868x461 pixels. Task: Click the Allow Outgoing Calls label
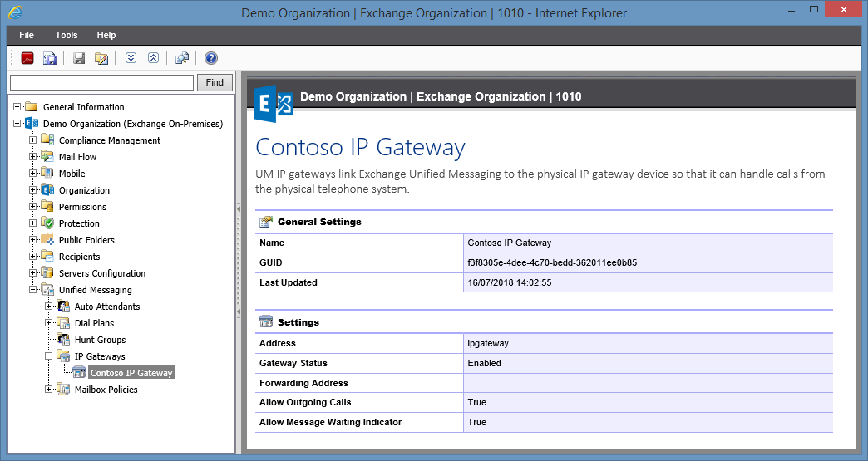pyautogui.click(x=305, y=402)
